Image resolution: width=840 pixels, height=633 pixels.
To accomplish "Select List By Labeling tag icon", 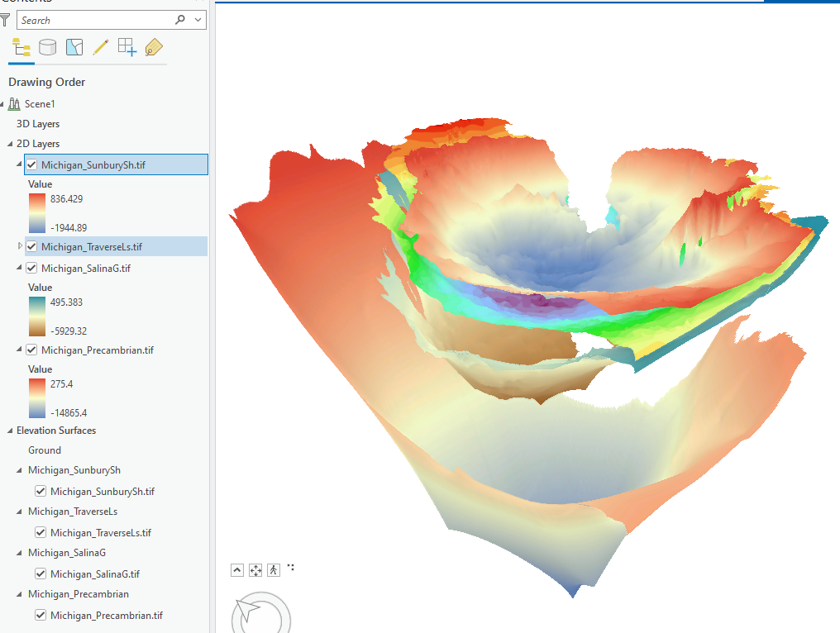I will (x=154, y=48).
